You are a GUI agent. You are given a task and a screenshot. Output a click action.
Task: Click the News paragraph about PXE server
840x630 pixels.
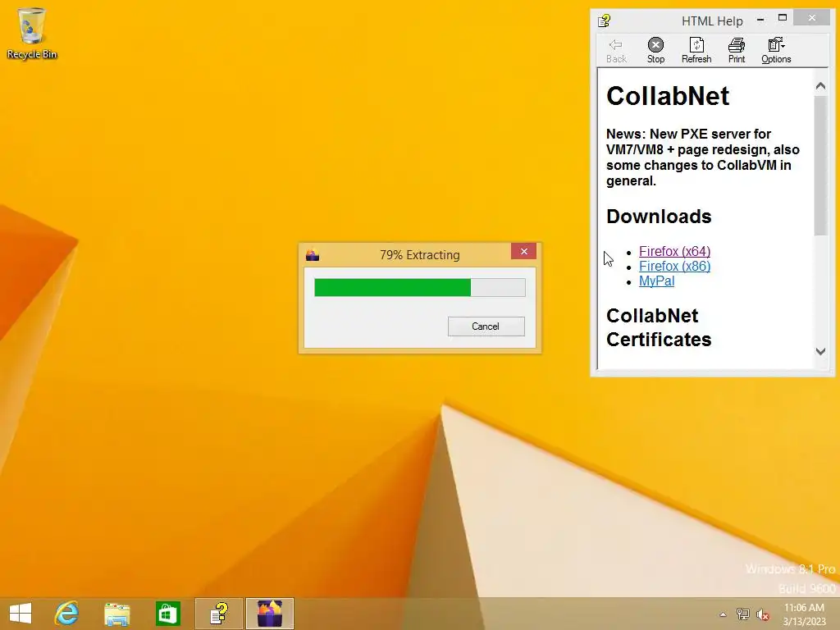pyautogui.click(x=703, y=157)
